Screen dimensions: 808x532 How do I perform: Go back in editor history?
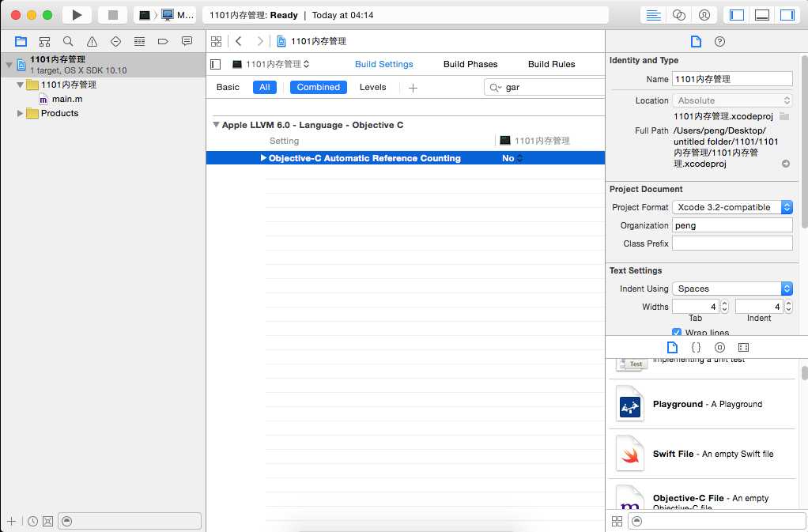click(239, 41)
